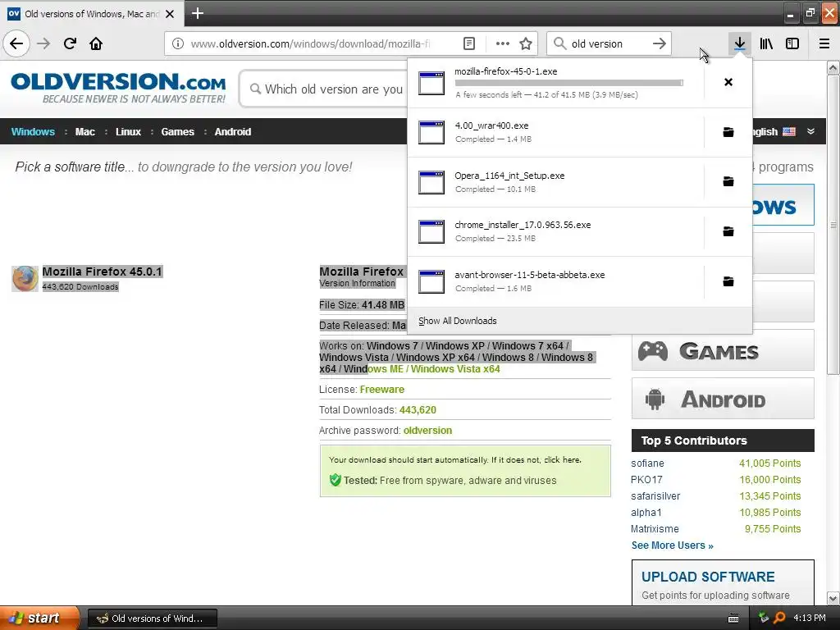The image size is (840, 630).
Task: Click the 4:13 PM system clock
Action: pos(810,619)
